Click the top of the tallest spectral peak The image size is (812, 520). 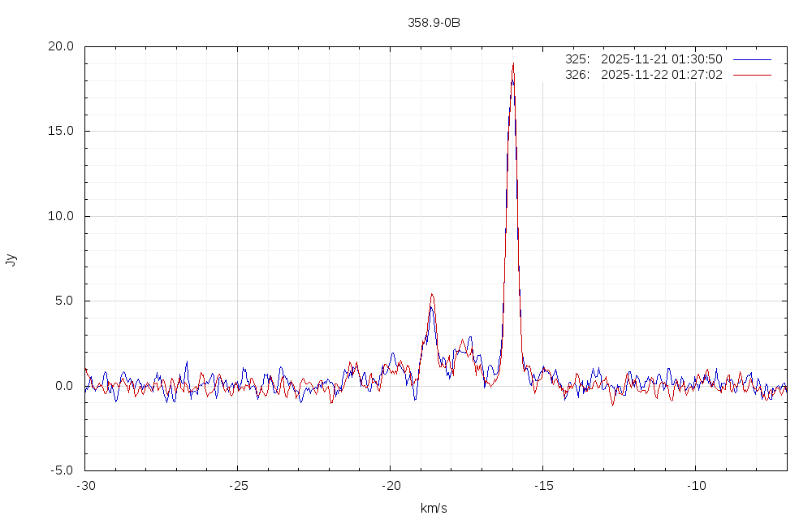[x=513, y=64]
